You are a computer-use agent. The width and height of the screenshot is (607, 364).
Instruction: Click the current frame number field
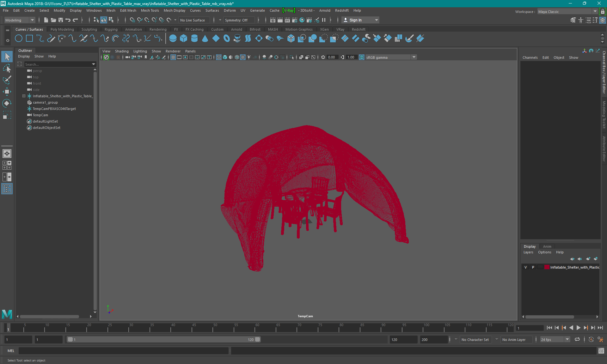click(530, 328)
